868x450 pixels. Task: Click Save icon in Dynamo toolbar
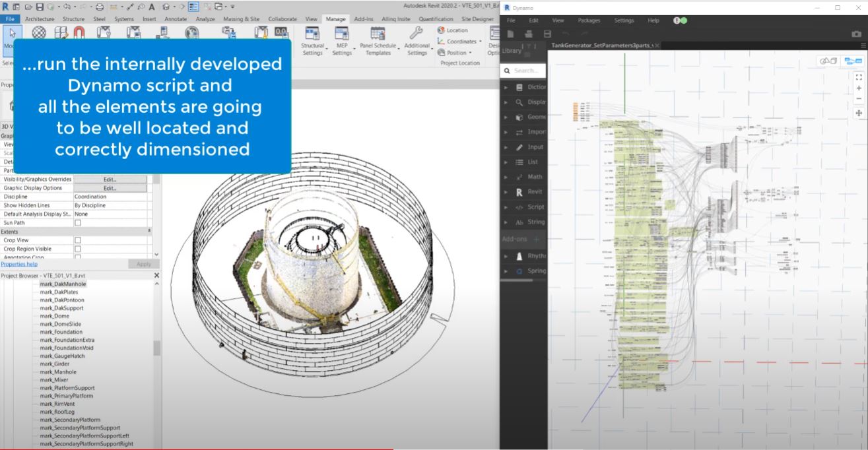coord(547,34)
